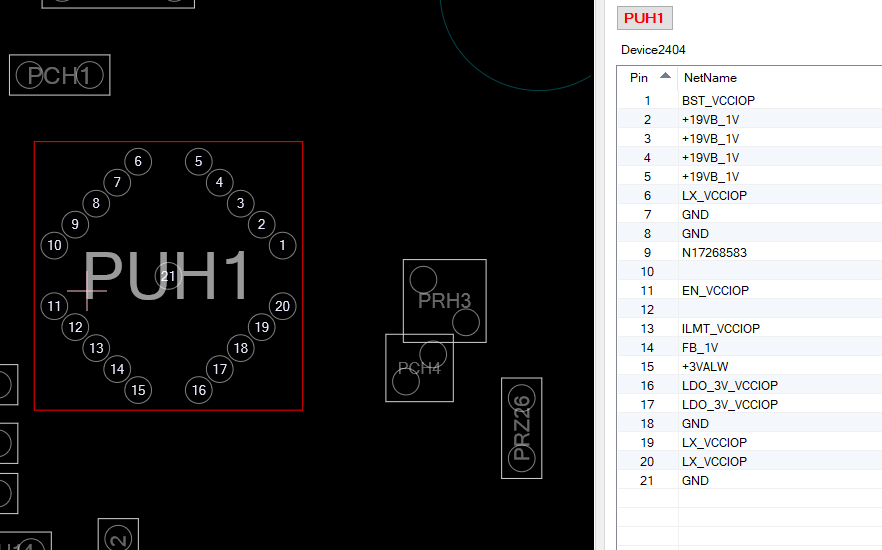The height and width of the screenshot is (550, 882).
Task: Click pad 19 of PUH1 footprint
Action: 261,327
